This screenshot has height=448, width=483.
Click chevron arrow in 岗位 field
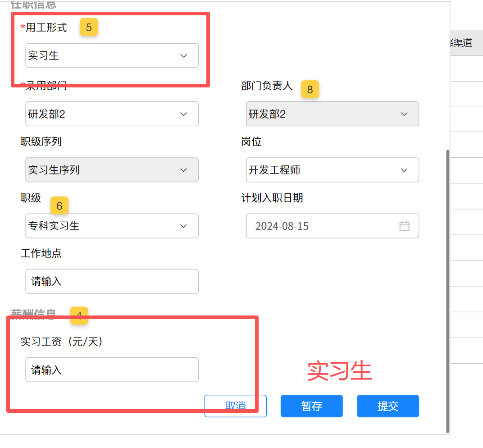pyautogui.click(x=404, y=170)
